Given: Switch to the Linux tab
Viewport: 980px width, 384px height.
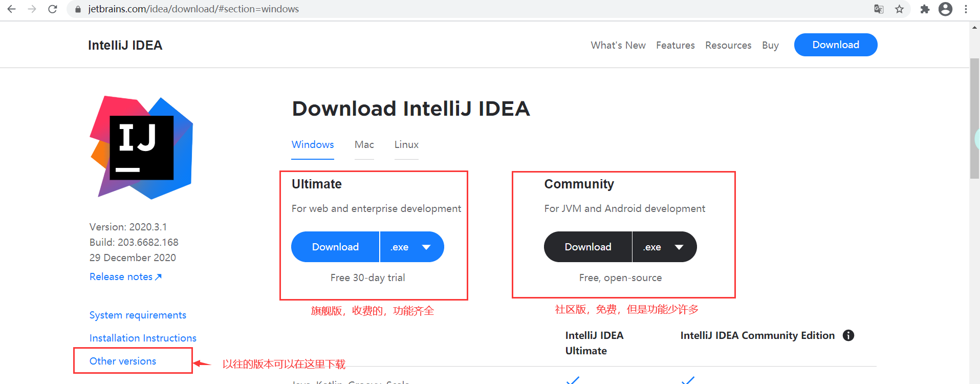Looking at the screenshot, I should (406, 145).
